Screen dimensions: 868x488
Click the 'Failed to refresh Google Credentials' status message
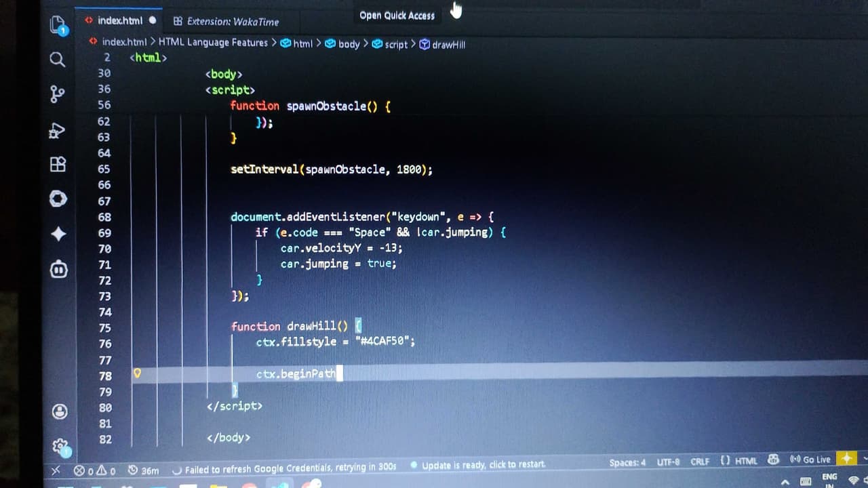pyautogui.click(x=285, y=468)
